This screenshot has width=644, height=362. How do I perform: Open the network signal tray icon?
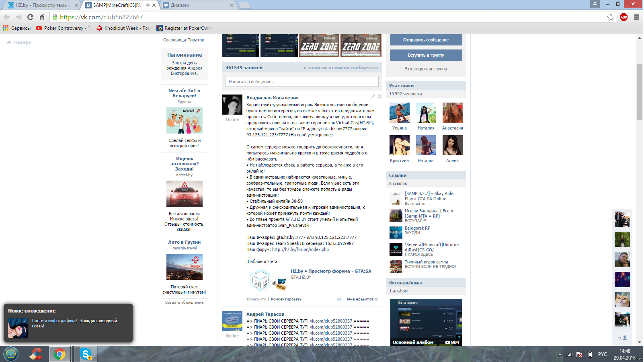click(x=569, y=354)
